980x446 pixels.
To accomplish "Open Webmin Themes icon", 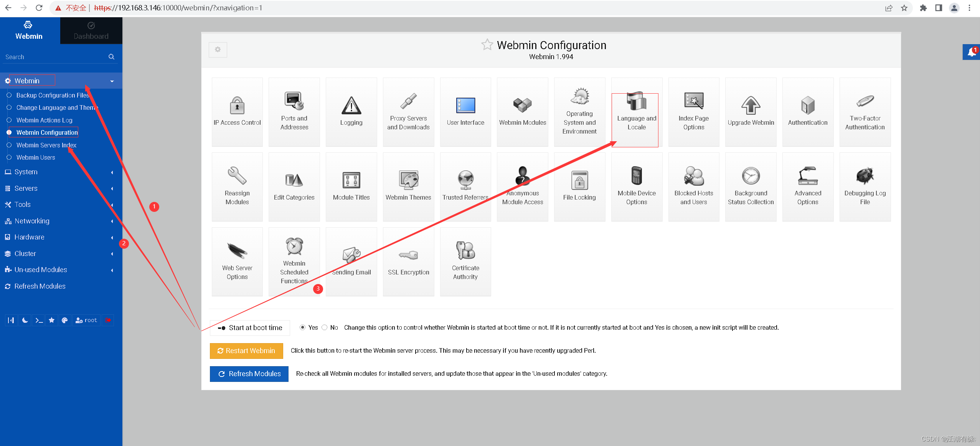I will (408, 187).
